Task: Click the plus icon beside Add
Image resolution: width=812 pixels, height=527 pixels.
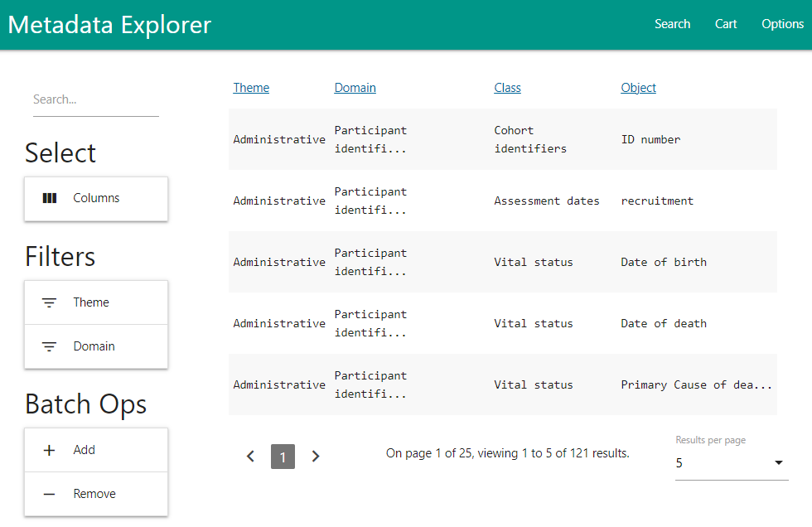Action: pyautogui.click(x=50, y=450)
